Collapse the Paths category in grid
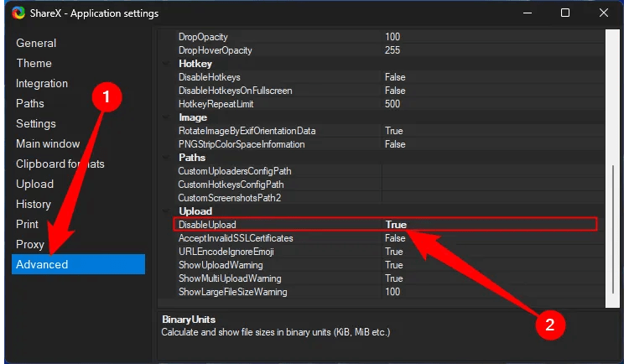The image size is (629, 364). (x=166, y=158)
